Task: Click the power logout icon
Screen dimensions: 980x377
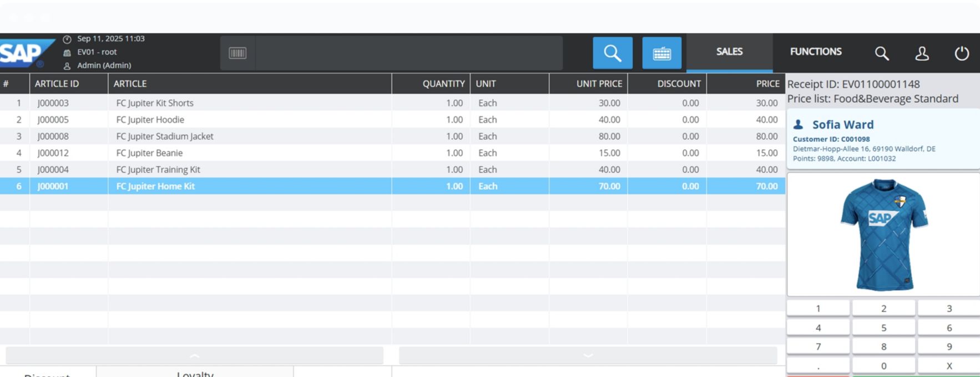Action: [962, 53]
